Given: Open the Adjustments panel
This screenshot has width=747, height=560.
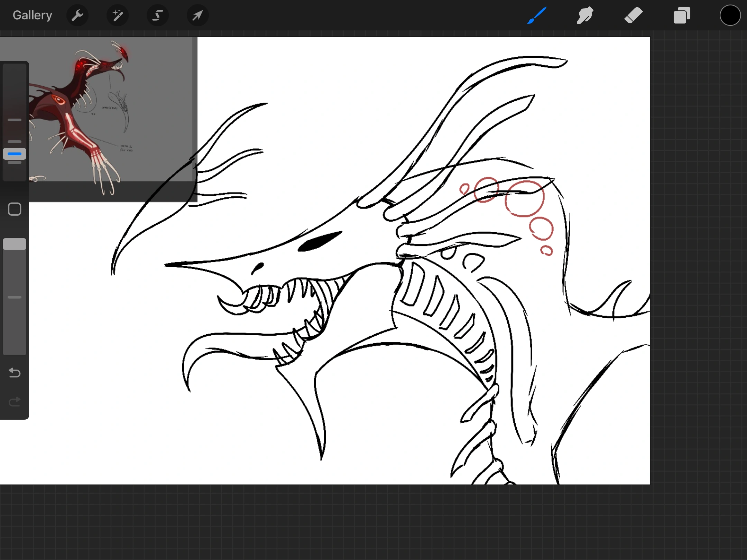Looking at the screenshot, I should pyautogui.click(x=118, y=15).
